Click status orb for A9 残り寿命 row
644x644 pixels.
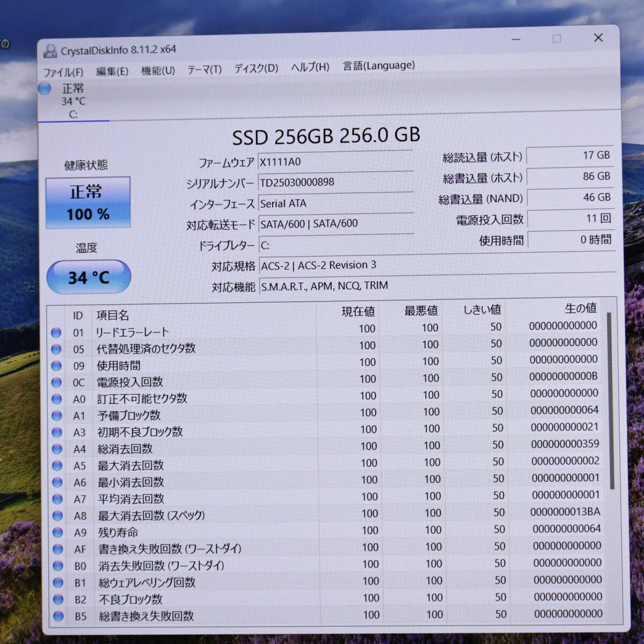pos(58,532)
